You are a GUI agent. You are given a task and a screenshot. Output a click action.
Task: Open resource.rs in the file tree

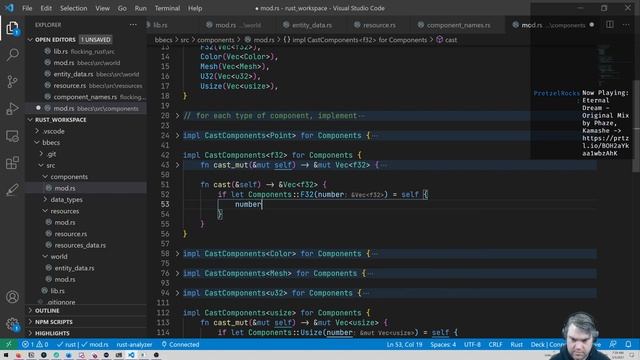coord(71,234)
